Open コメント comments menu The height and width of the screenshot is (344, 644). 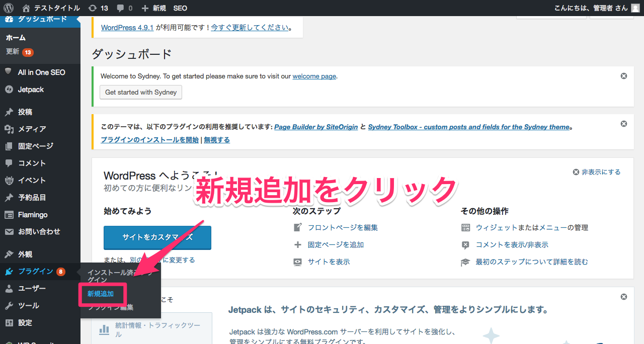click(40, 163)
